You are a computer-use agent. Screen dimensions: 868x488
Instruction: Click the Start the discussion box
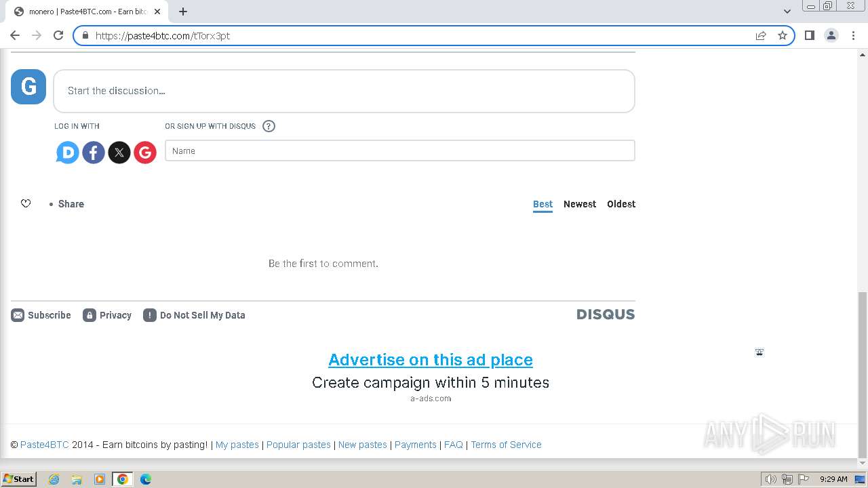[x=344, y=91]
